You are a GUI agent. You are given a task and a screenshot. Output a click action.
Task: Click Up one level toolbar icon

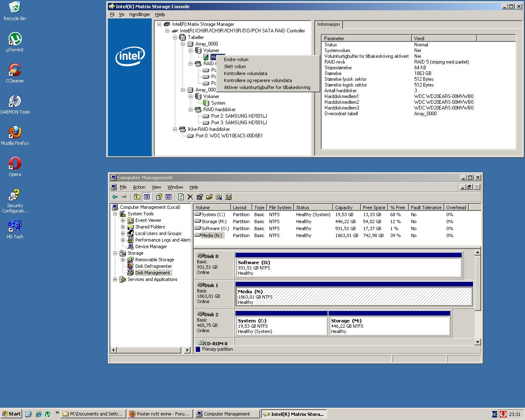(137, 197)
